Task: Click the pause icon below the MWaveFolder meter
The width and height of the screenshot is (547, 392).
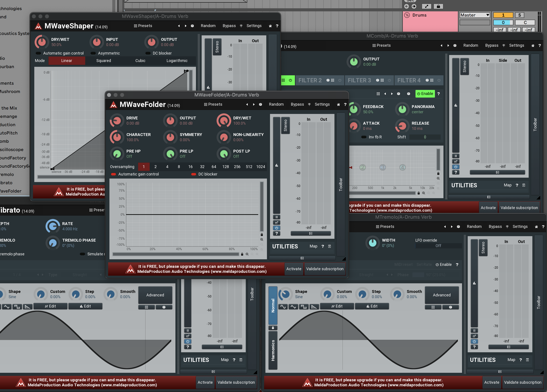Action: click(x=277, y=217)
